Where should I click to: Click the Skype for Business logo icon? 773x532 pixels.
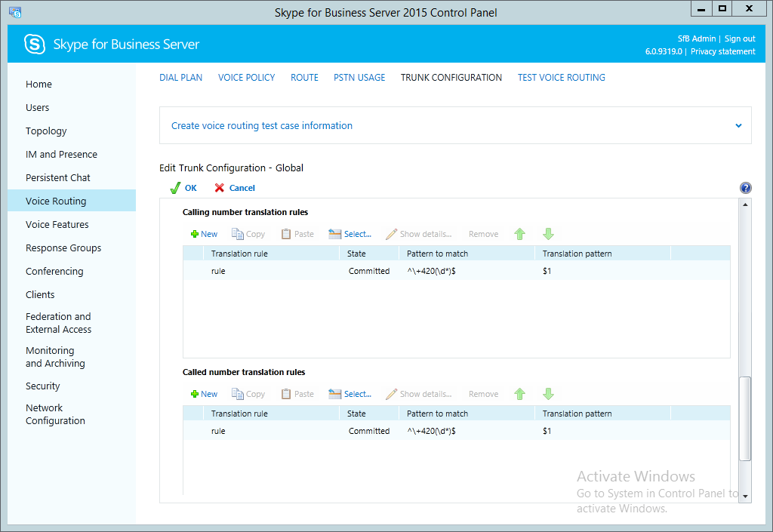click(35, 45)
